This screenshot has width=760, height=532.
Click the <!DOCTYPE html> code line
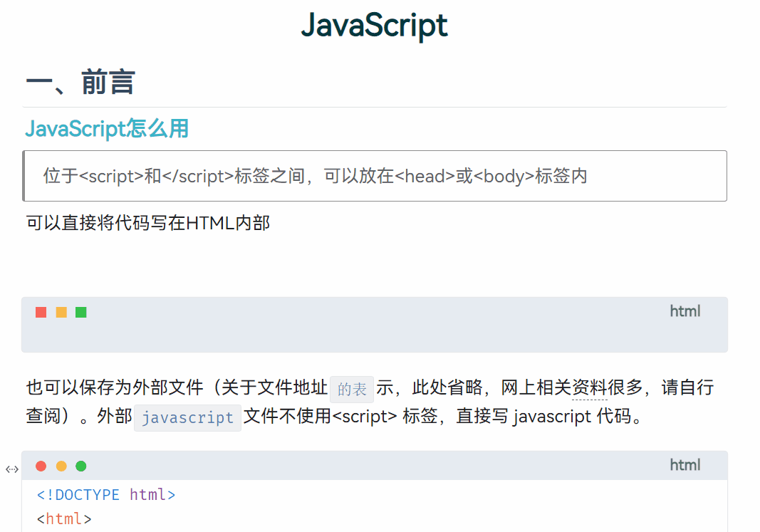(x=106, y=495)
